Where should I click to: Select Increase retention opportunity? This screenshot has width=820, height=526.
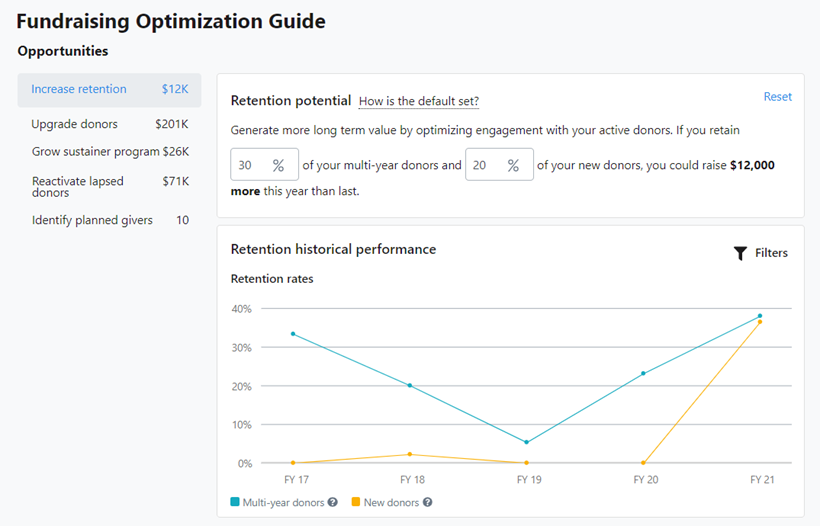[x=109, y=90]
